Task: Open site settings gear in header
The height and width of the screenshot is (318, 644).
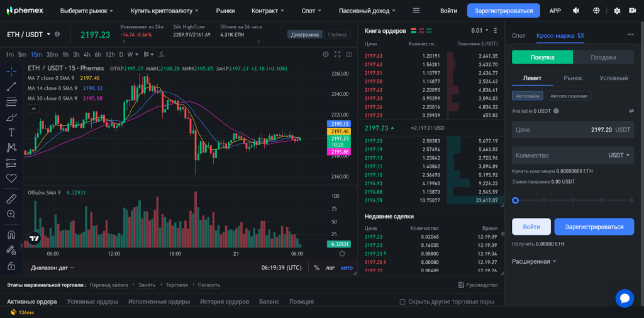Action: 617,11
